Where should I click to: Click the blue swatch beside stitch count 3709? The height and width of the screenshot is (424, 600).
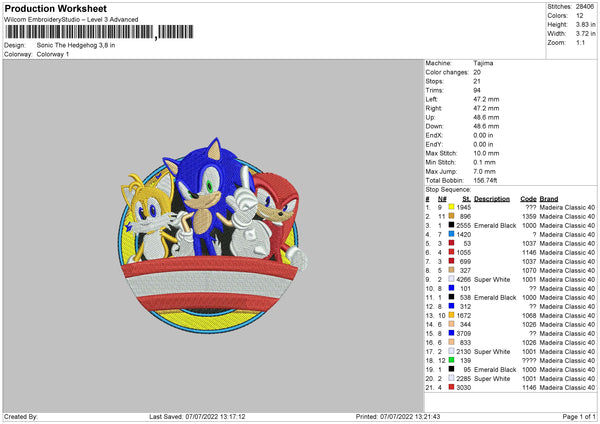[451, 333]
